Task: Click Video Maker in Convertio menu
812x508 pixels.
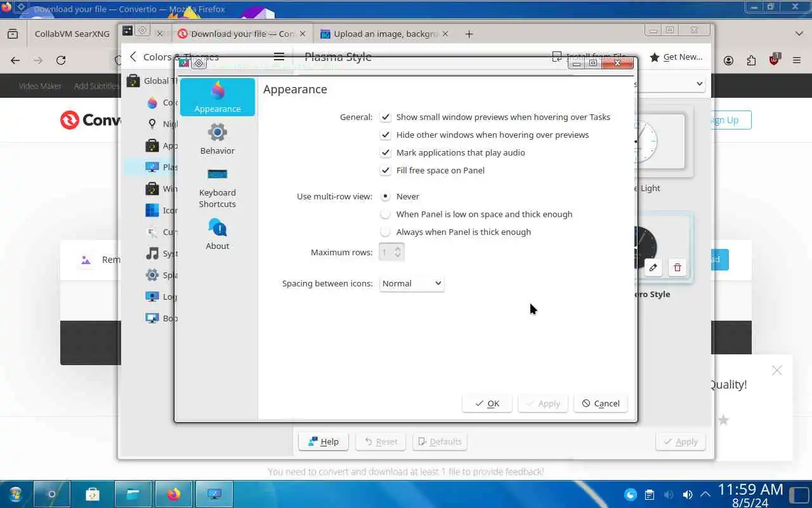Action: 40,86
